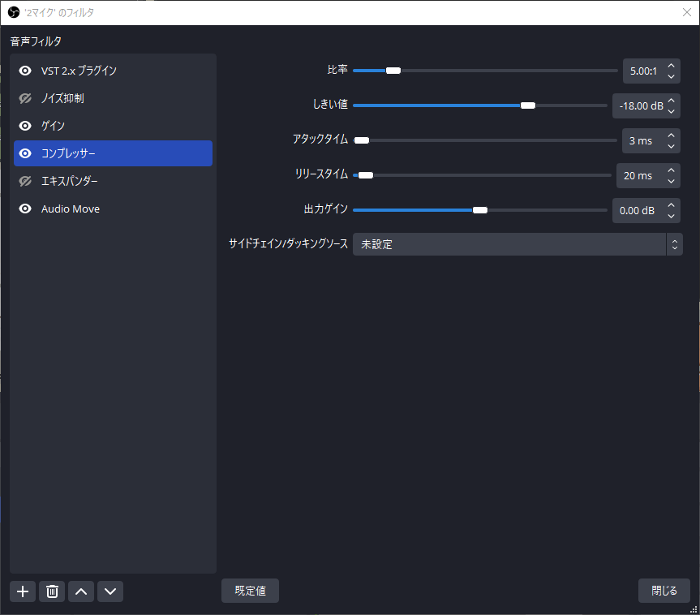The width and height of the screenshot is (700, 615).
Task: Click the リリースタイム value field
Action: 638,175
